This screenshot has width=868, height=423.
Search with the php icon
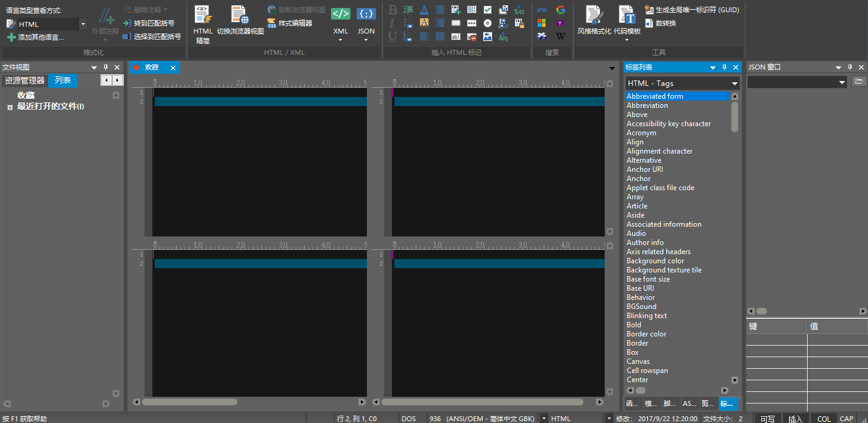[x=541, y=9]
